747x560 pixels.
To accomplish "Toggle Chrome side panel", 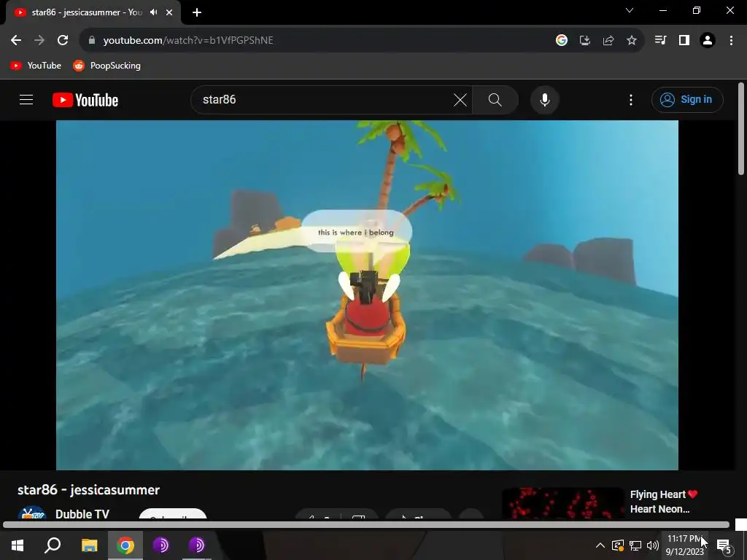I will [x=684, y=41].
